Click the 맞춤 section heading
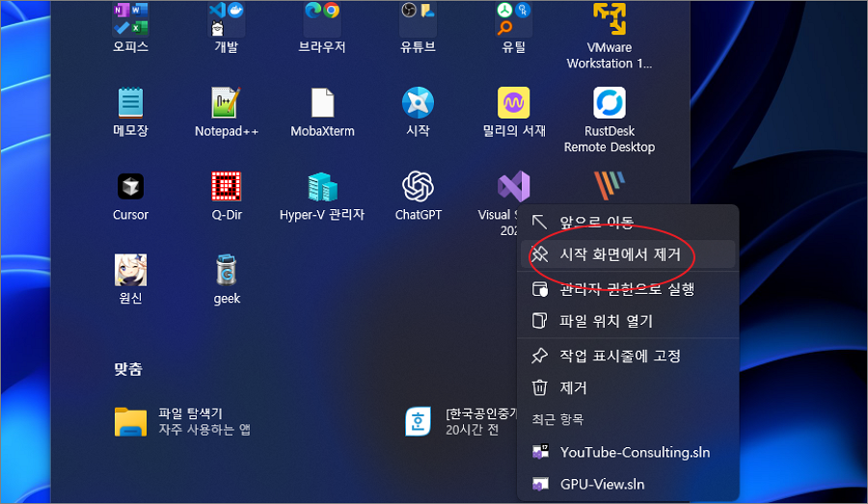 (x=128, y=369)
